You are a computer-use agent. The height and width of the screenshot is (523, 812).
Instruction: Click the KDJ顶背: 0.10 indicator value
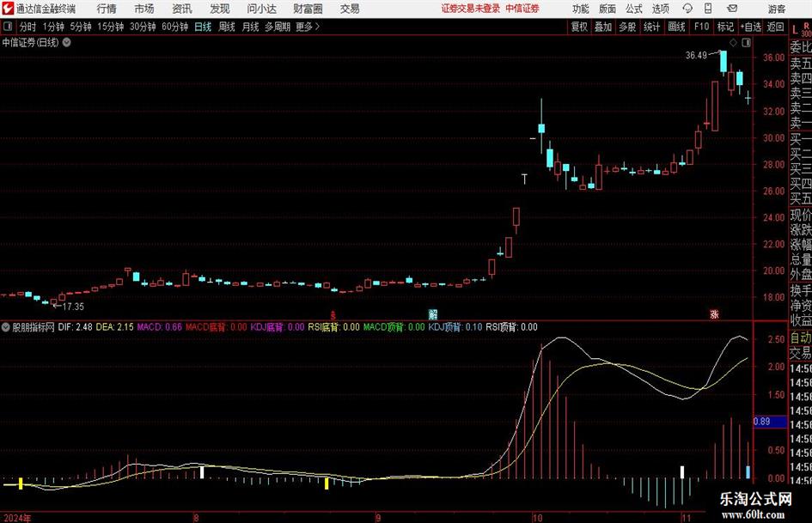(455, 326)
